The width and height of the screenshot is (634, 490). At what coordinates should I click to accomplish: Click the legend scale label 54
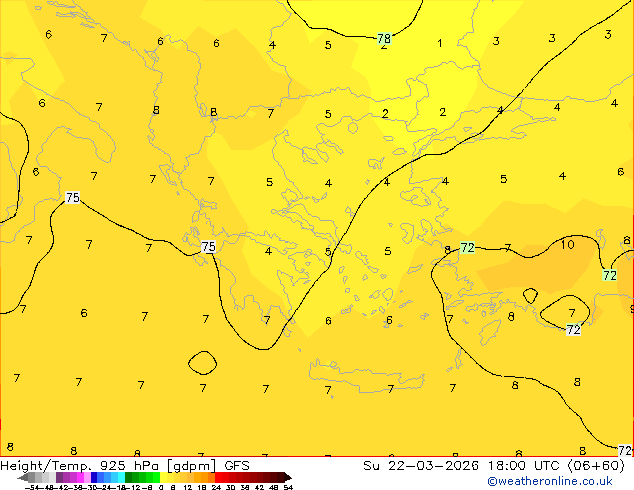tap(288, 487)
